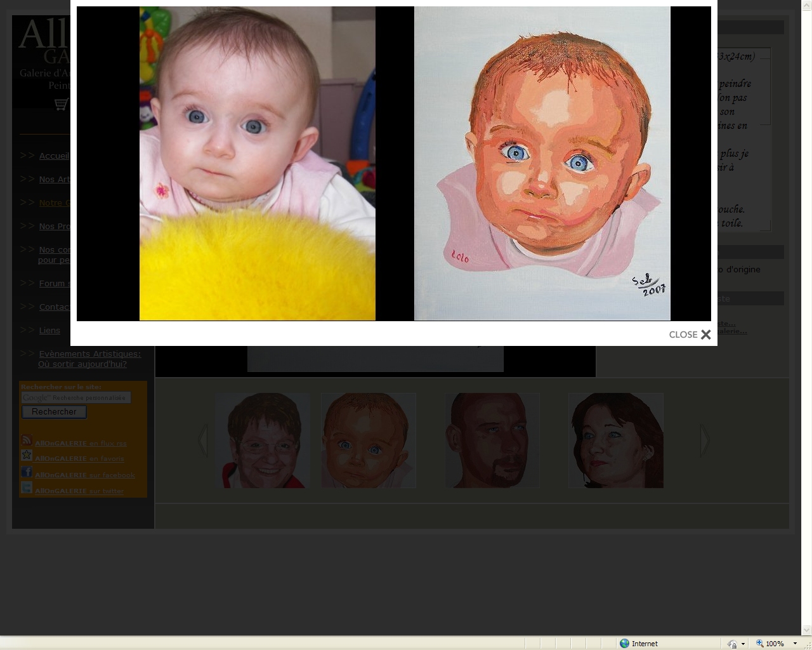The width and height of the screenshot is (812, 650).
Task: Open the Liens menu item
Action: point(49,330)
